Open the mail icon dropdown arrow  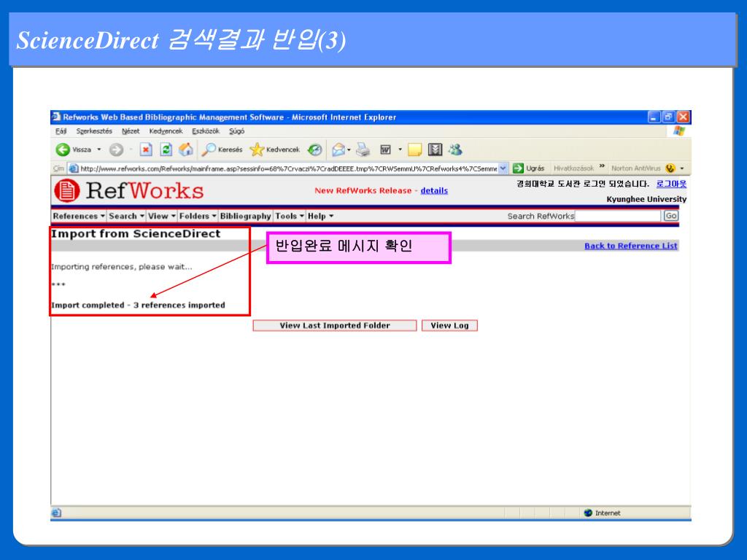point(349,150)
